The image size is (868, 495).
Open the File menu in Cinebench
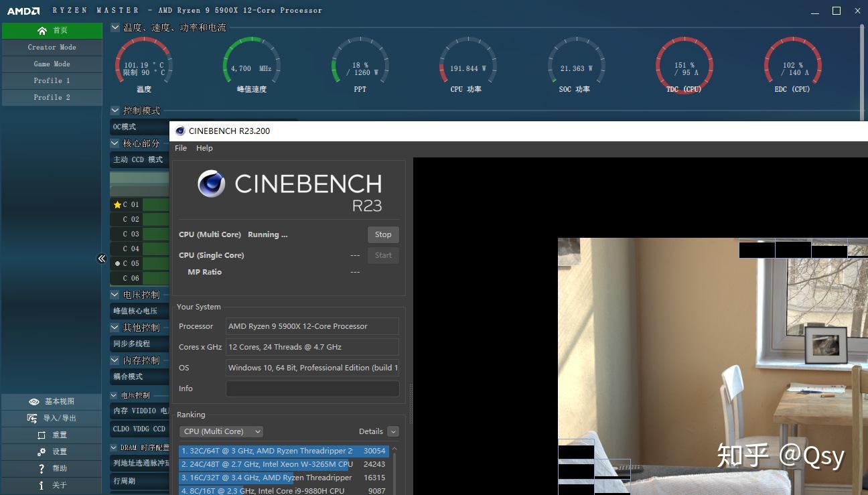tap(181, 148)
